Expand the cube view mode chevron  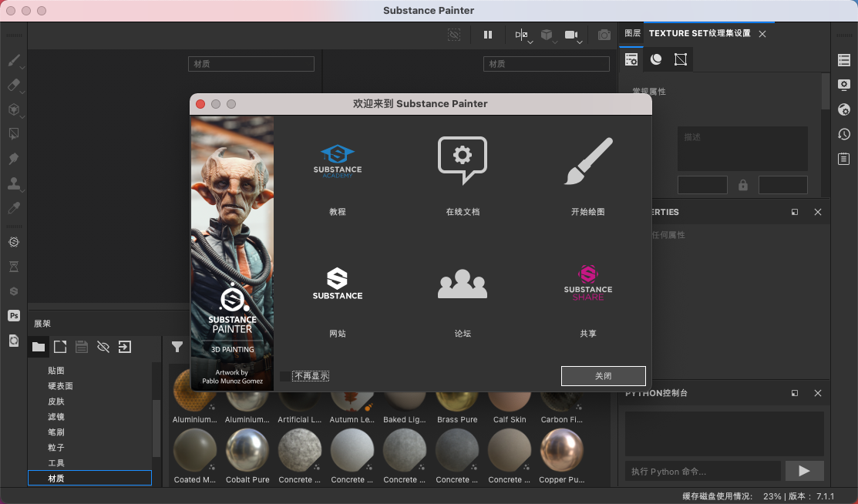555,42
